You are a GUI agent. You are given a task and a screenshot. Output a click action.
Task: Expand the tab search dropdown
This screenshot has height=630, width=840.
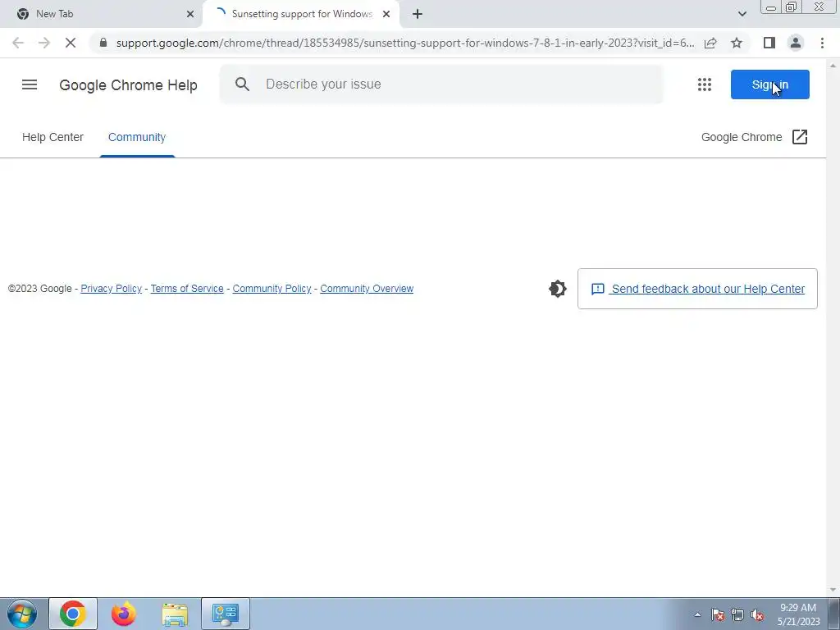pyautogui.click(x=742, y=14)
